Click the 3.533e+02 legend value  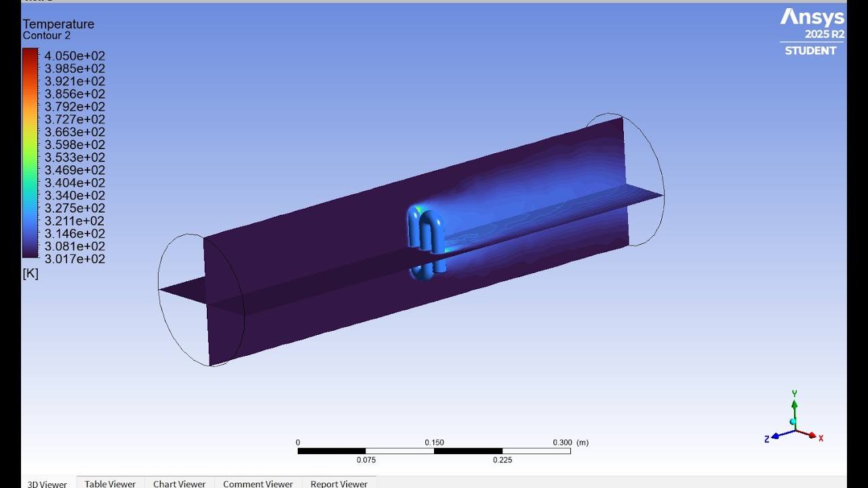click(x=75, y=158)
